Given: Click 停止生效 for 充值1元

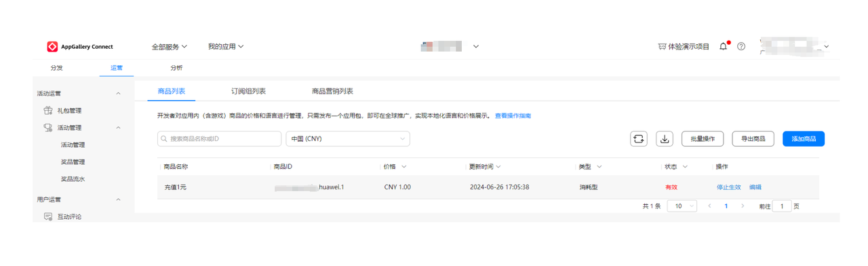Looking at the screenshot, I should (x=729, y=187).
